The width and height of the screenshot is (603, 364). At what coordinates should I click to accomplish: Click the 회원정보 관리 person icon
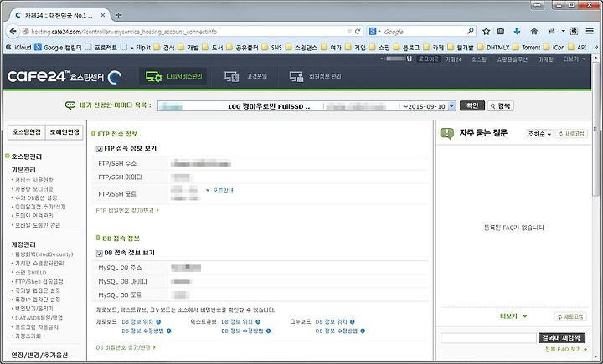[x=296, y=76]
